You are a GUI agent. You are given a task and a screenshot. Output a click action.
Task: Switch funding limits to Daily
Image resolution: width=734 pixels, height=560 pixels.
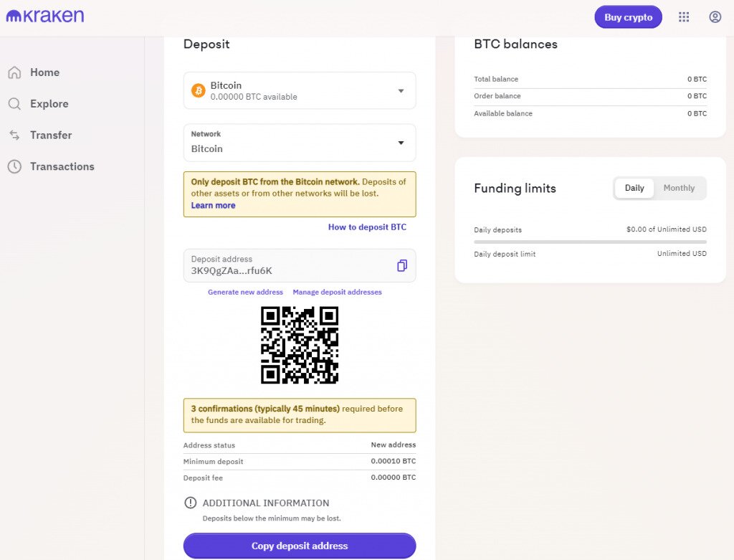tap(634, 188)
